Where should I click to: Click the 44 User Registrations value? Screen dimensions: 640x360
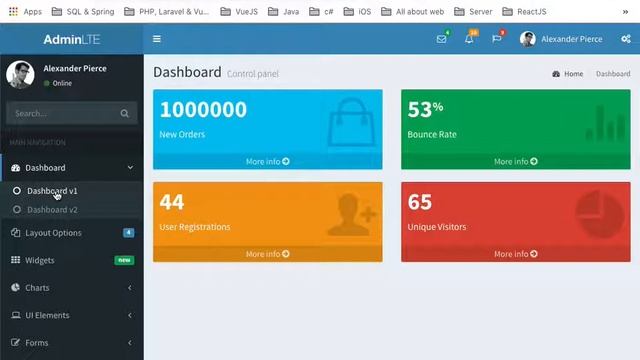[172, 202]
